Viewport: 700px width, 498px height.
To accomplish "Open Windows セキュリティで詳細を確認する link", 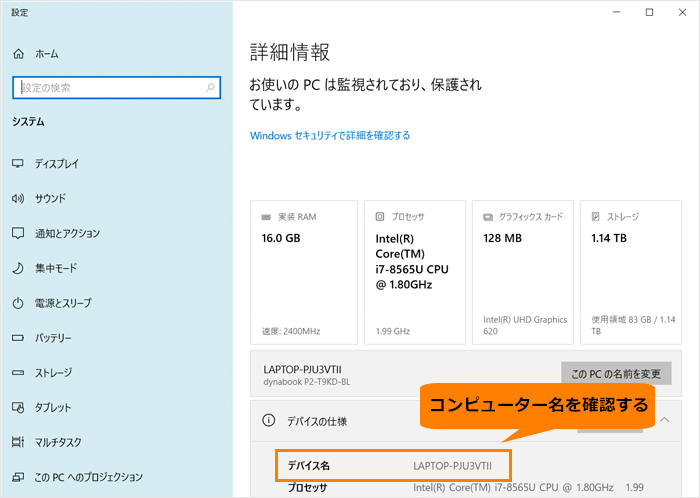I will [x=330, y=136].
